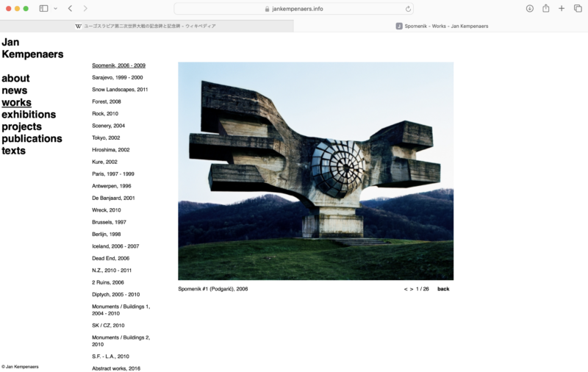Toggle the Safari sidebar button
Image resolution: width=588 pixels, height=372 pixels.
[43, 9]
